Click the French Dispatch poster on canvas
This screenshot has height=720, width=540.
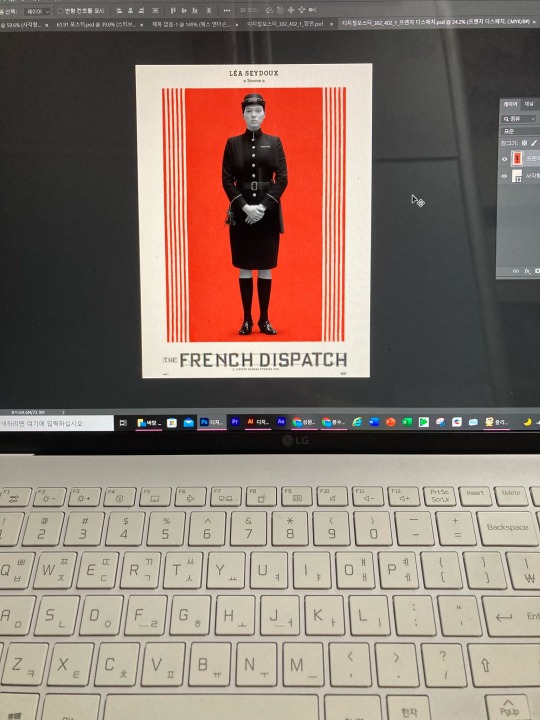(x=255, y=221)
